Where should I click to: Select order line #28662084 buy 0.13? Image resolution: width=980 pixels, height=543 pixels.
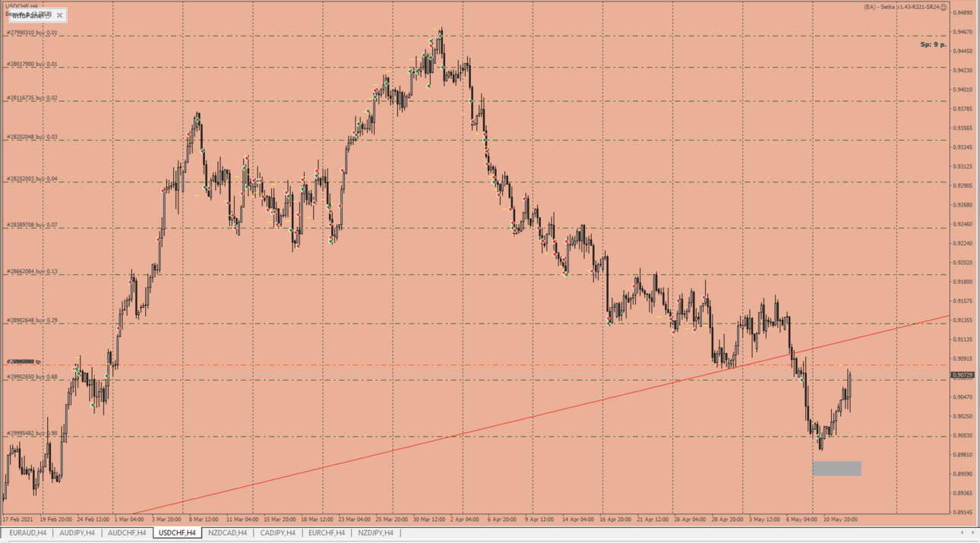pos(32,271)
